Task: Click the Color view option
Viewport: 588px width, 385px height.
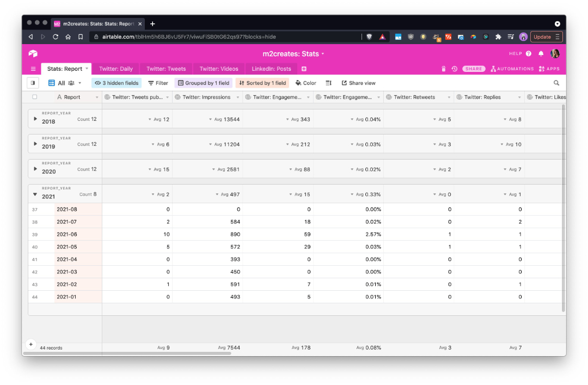Action: click(305, 83)
